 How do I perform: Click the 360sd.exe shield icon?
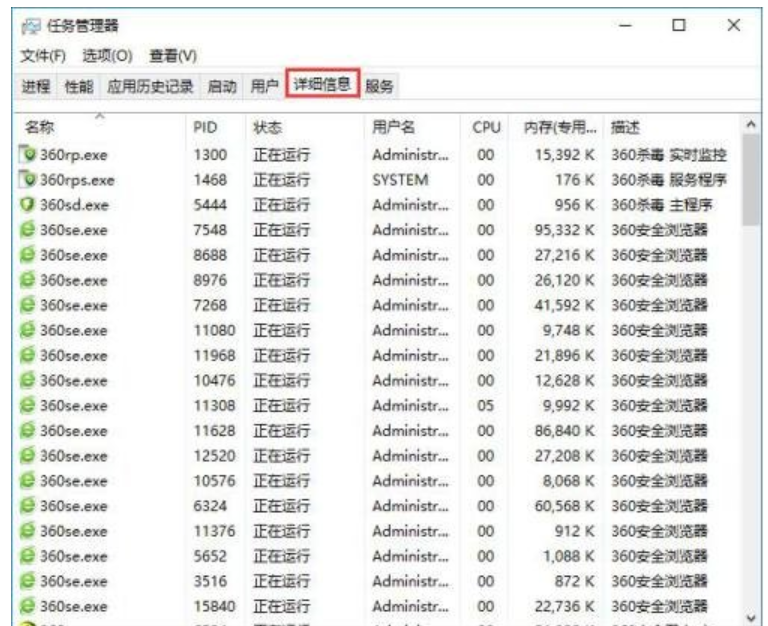click(28, 205)
